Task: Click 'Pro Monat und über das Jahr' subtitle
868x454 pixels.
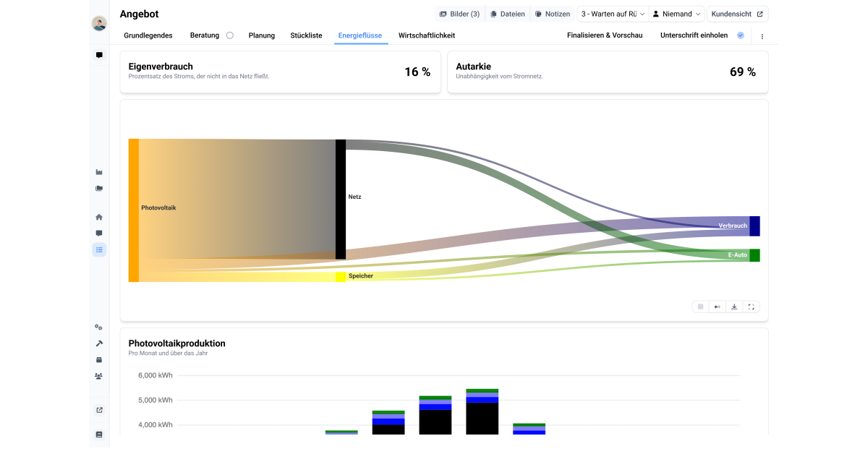Action: [x=168, y=354]
